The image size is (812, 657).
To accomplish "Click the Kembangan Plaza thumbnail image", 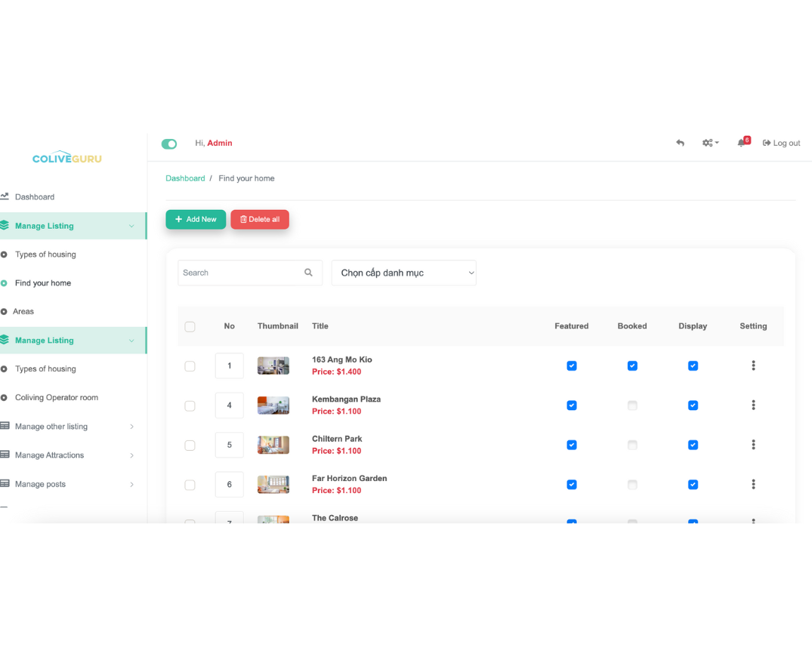I will tap(273, 406).
